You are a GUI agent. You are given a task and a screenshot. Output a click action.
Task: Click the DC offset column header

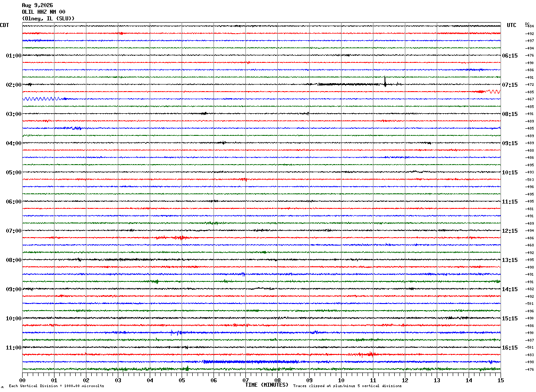pos(527,24)
